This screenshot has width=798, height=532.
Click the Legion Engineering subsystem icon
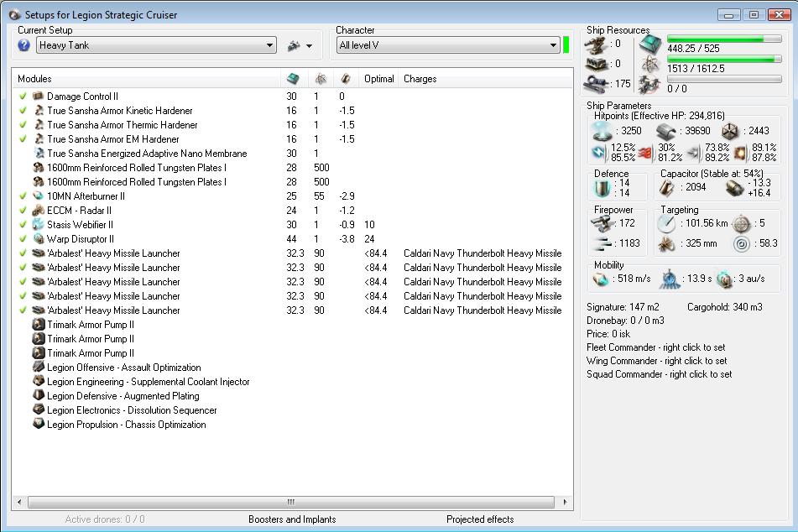point(38,381)
